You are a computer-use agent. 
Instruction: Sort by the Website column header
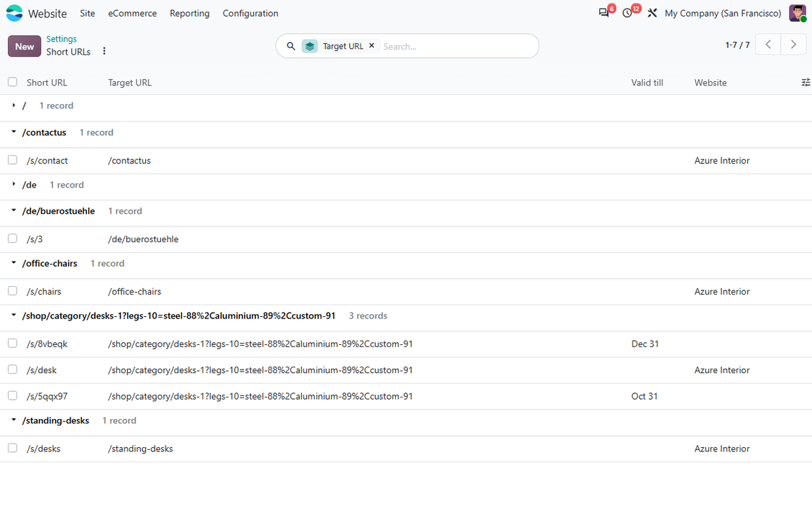[711, 83]
